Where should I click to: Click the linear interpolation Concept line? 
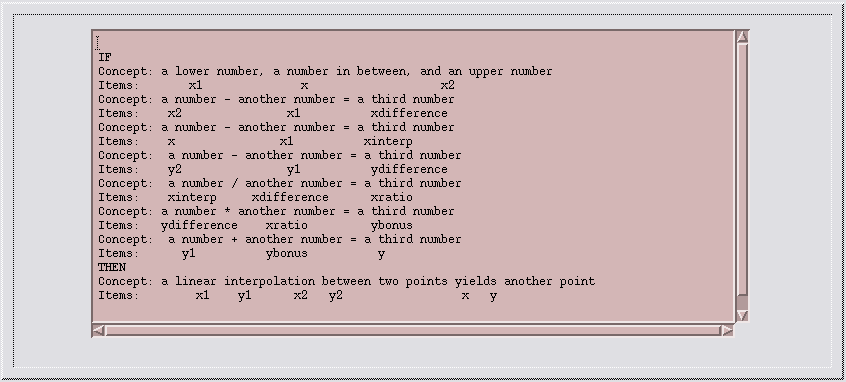pyautogui.click(x=346, y=282)
